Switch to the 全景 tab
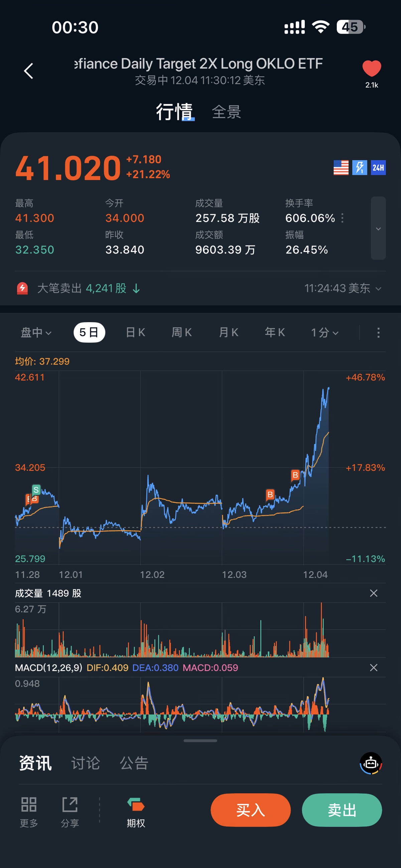Screen dimensions: 401x868 (226, 112)
